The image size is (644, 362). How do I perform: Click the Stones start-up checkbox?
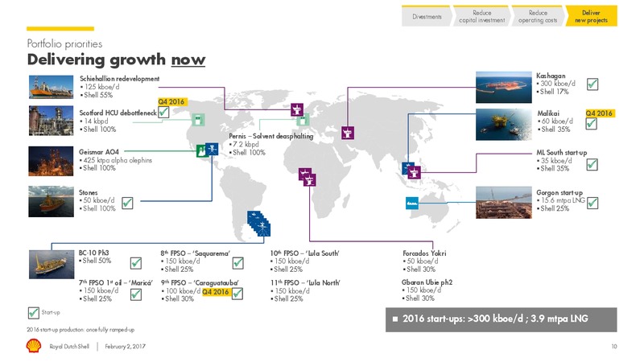pyautogui.click(x=127, y=203)
